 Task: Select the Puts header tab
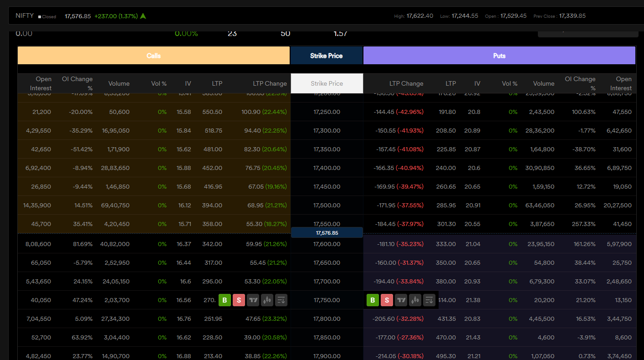point(499,56)
